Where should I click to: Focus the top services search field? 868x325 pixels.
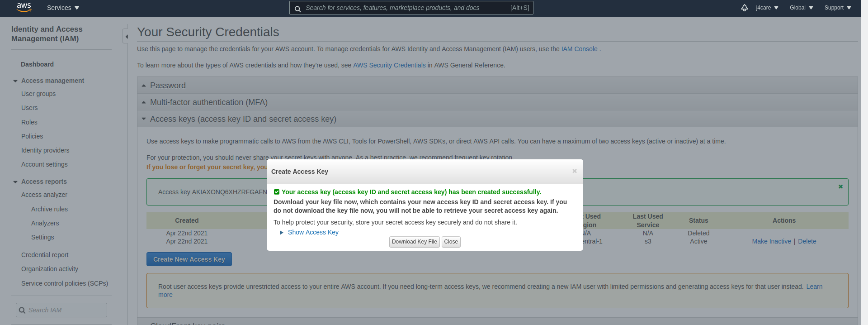coord(411,8)
